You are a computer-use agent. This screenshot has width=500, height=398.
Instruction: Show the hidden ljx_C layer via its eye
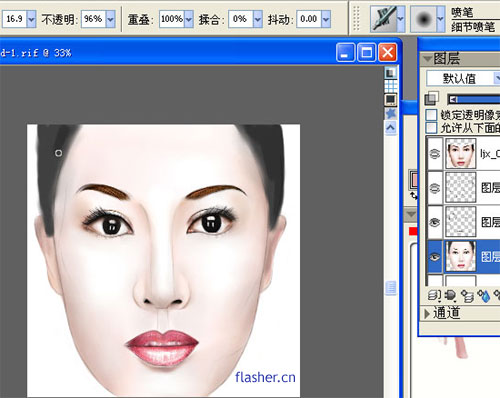435,154
